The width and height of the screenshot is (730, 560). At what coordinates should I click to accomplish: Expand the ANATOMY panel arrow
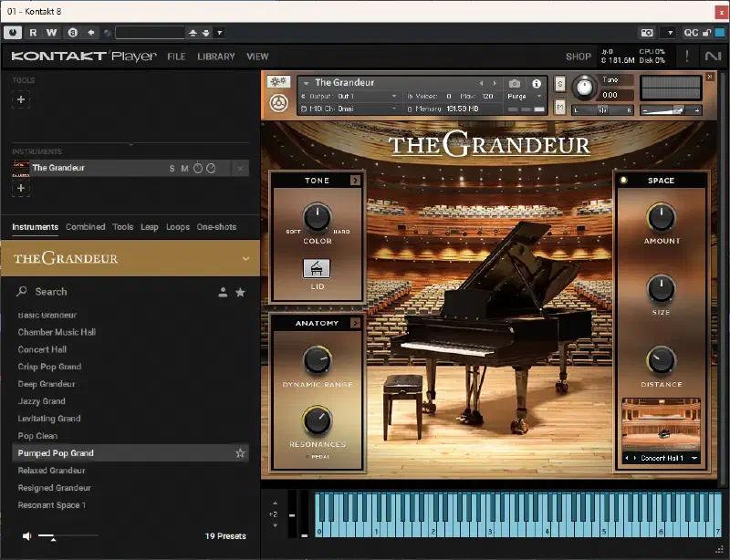pyautogui.click(x=355, y=323)
